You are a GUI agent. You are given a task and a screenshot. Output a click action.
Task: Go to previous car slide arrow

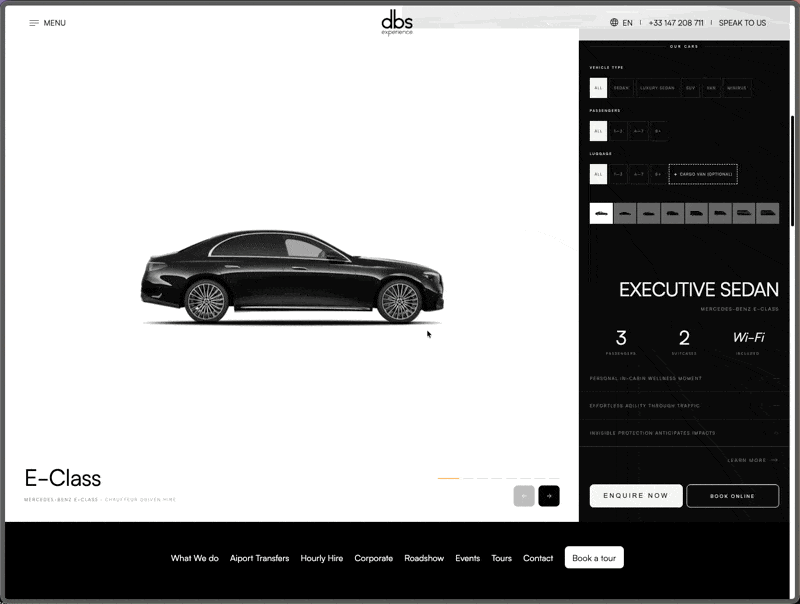click(524, 496)
